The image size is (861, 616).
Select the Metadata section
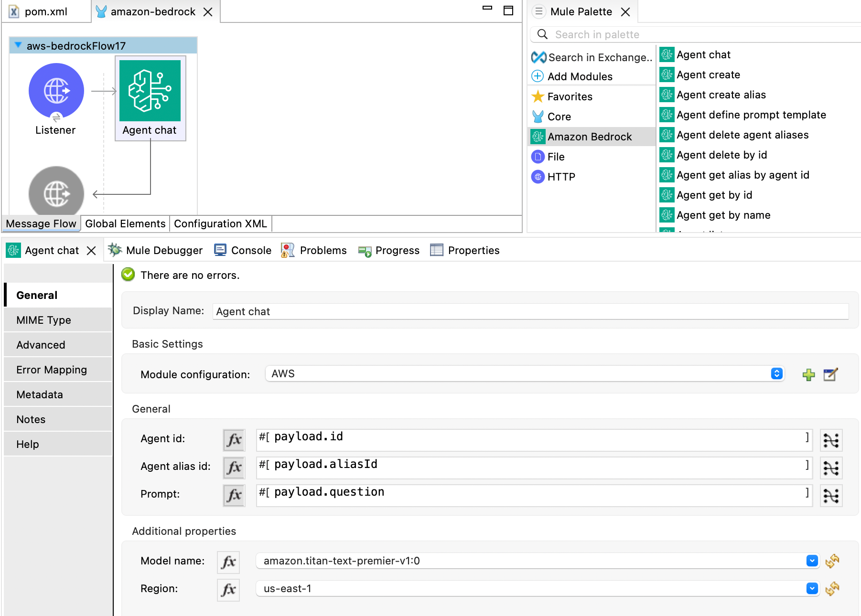[x=58, y=394]
